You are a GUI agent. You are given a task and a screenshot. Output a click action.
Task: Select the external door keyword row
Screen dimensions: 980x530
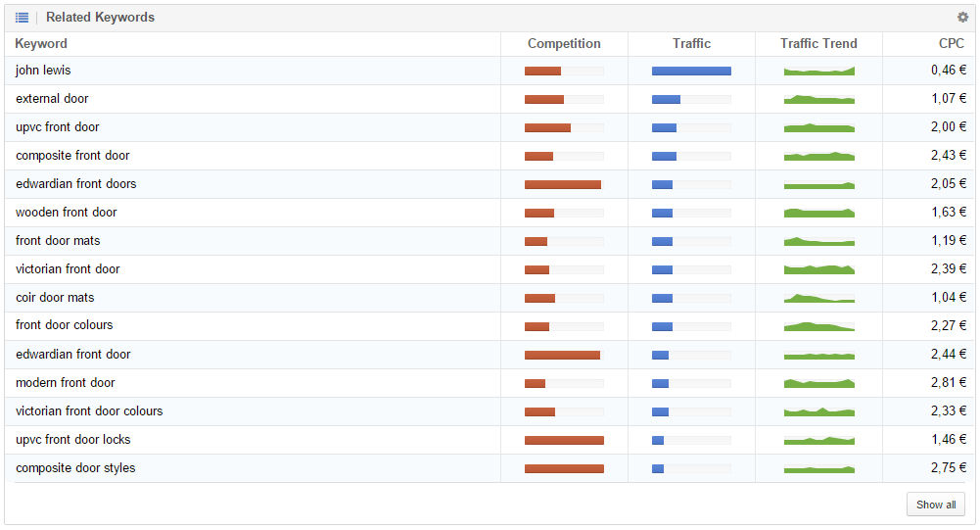[490, 99]
